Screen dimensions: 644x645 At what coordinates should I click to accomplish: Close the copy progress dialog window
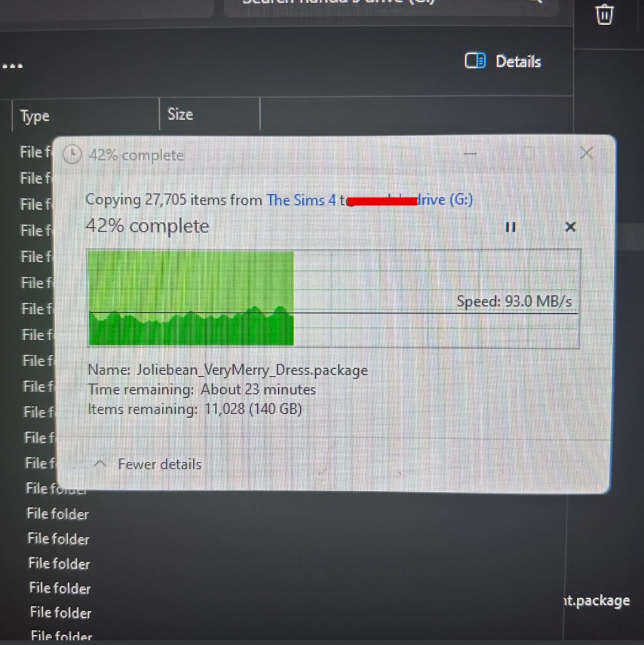tap(587, 153)
